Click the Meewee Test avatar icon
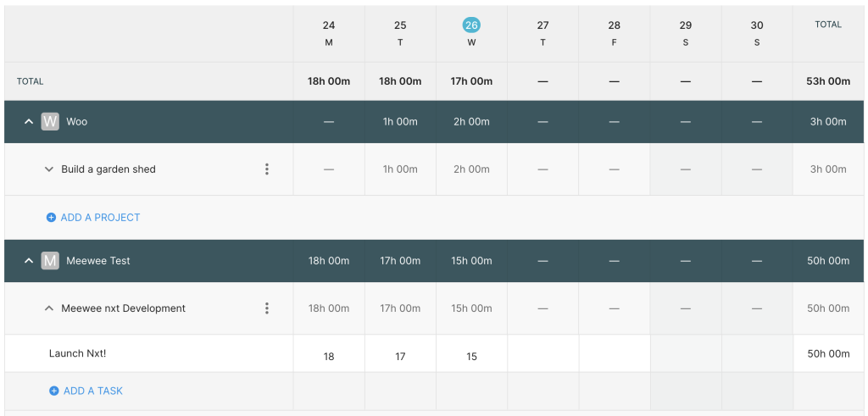The image size is (868, 416). [50, 261]
